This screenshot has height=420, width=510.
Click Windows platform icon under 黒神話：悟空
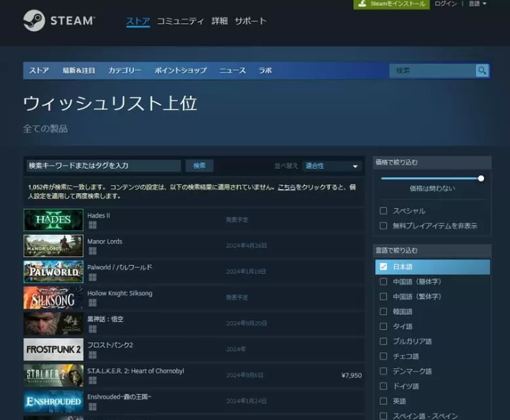pos(93,329)
